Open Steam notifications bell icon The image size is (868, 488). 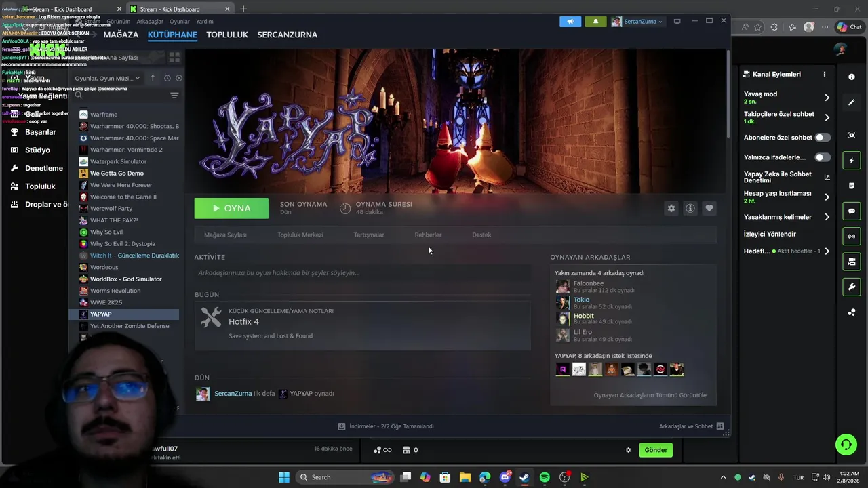point(596,22)
